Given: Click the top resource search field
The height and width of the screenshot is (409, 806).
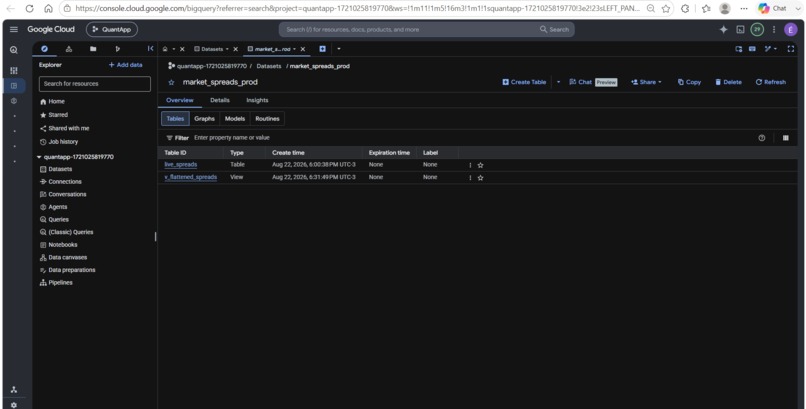Looking at the screenshot, I should point(426,29).
